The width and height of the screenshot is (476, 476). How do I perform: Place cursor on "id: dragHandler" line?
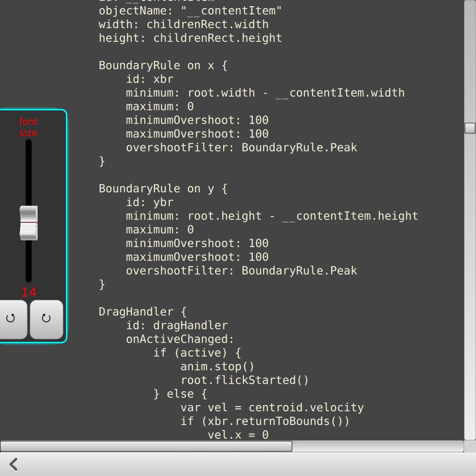pos(177,326)
